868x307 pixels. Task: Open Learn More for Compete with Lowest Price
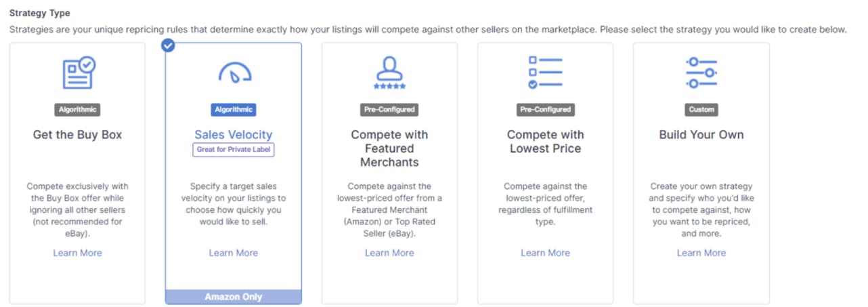545,253
